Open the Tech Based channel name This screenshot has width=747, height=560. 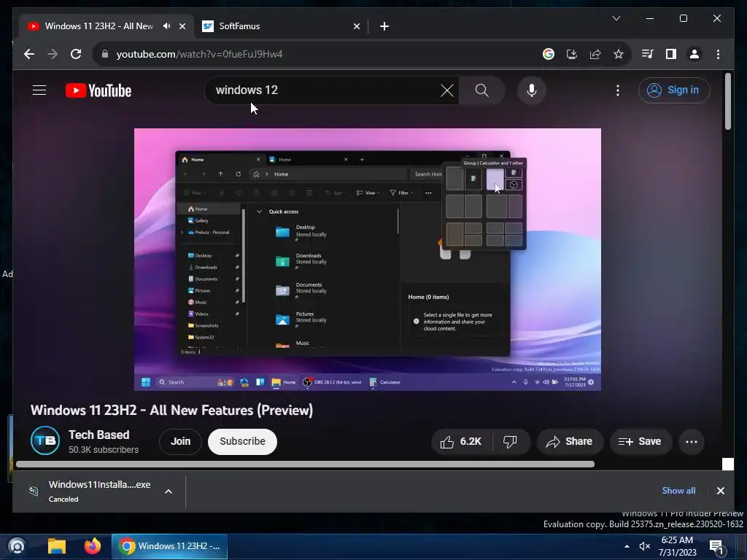[x=99, y=435]
